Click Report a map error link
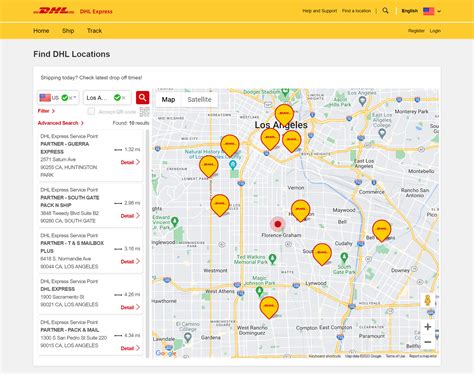Screen dimensions: 474x374 click(x=423, y=356)
